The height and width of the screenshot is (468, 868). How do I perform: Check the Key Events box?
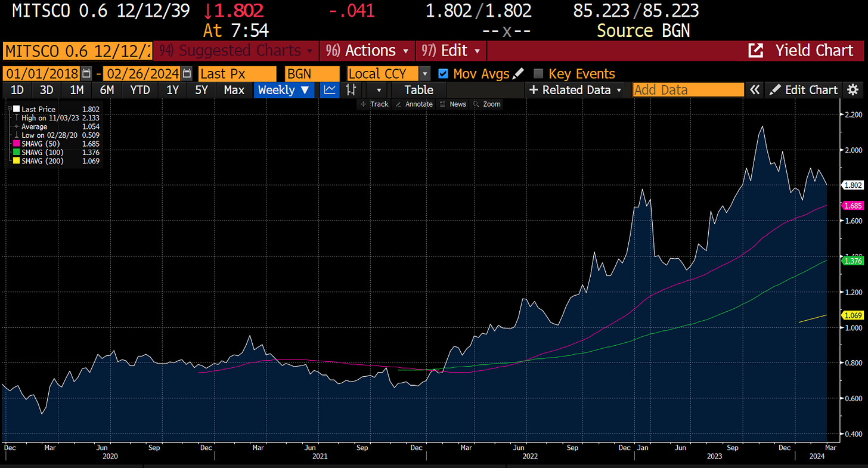(538, 73)
